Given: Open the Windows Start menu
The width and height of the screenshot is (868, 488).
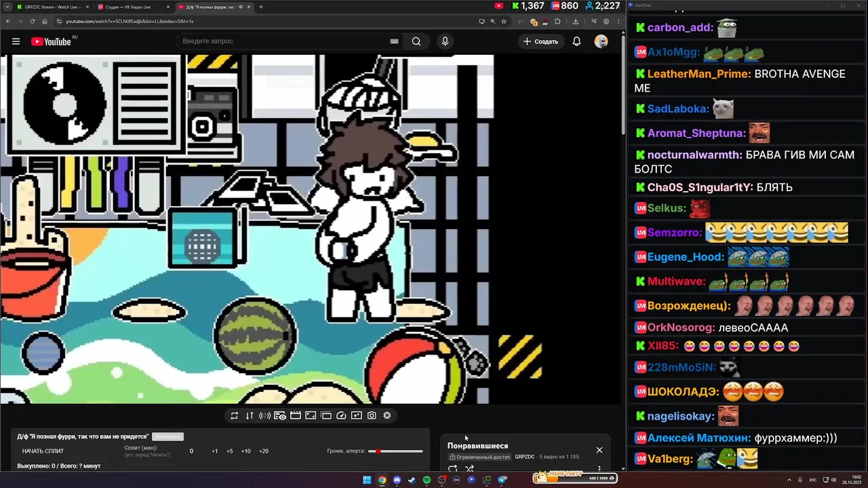Looking at the screenshot, I should (x=367, y=480).
